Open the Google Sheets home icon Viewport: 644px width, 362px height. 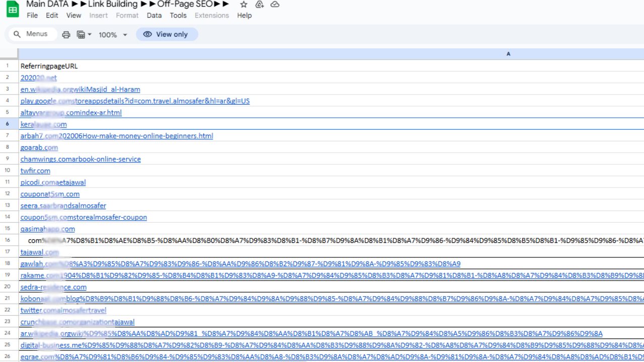tap(13, 10)
